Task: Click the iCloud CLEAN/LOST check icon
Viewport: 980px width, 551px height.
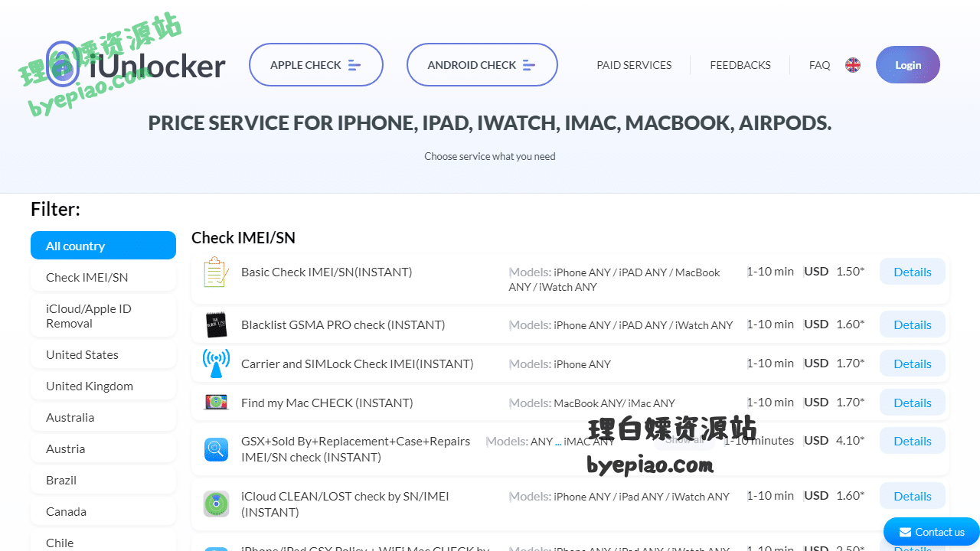Action: 216,504
